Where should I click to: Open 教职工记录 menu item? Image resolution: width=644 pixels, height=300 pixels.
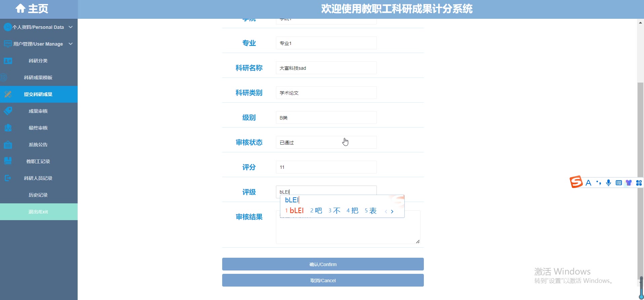(39, 161)
